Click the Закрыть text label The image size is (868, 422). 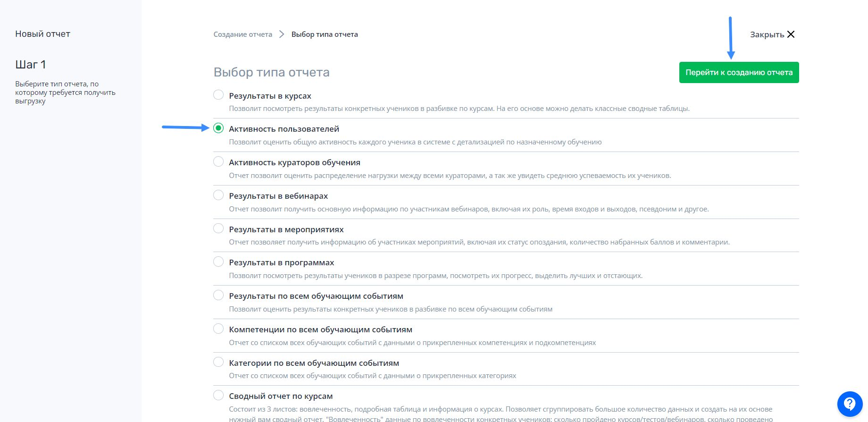pos(767,34)
